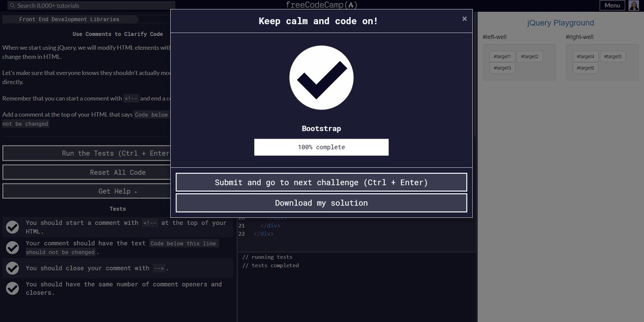Viewport: 644px width, 322px height.
Task: Click the Bootstrap label in dialog
Action: click(321, 129)
